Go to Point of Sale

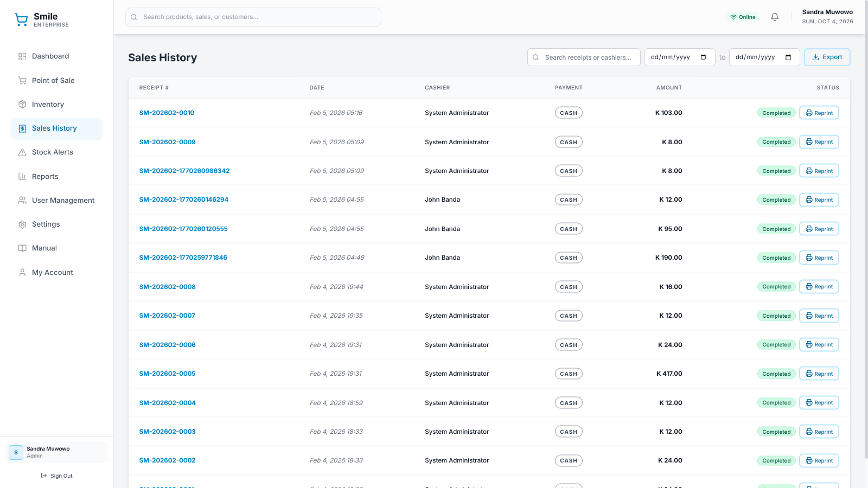point(56,80)
